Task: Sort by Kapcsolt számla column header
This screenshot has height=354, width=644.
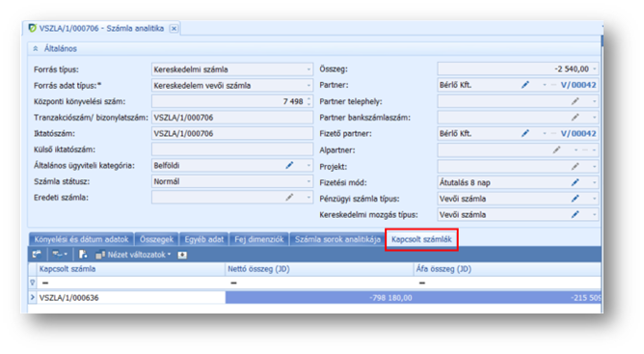Action: (x=130, y=269)
